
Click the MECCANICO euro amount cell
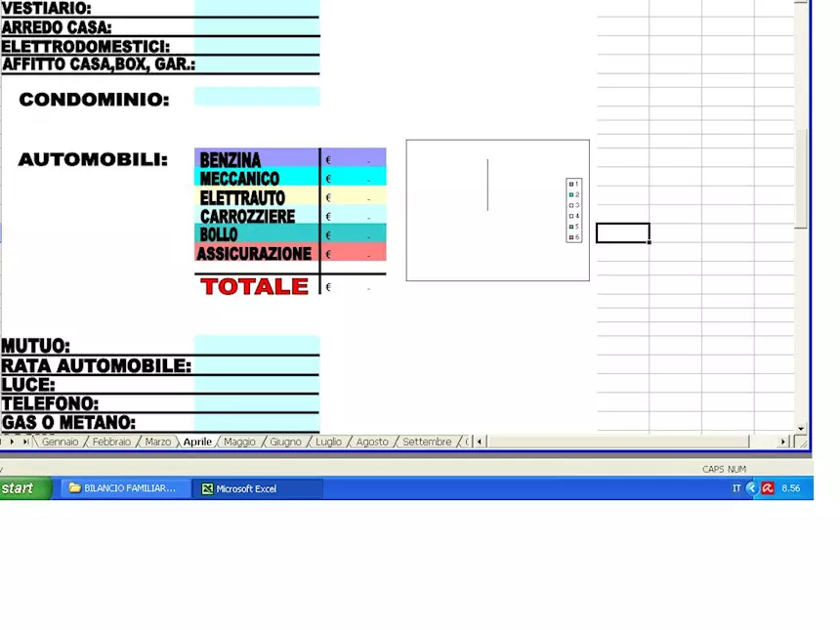(x=354, y=177)
